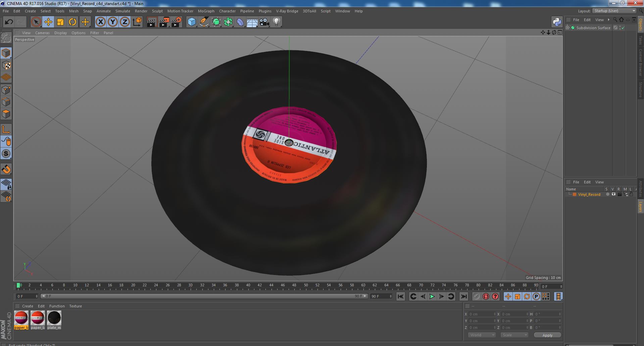This screenshot has width=644, height=346.
Task: Toggle Vinyl_Record layer view eye
Action: (613, 194)
